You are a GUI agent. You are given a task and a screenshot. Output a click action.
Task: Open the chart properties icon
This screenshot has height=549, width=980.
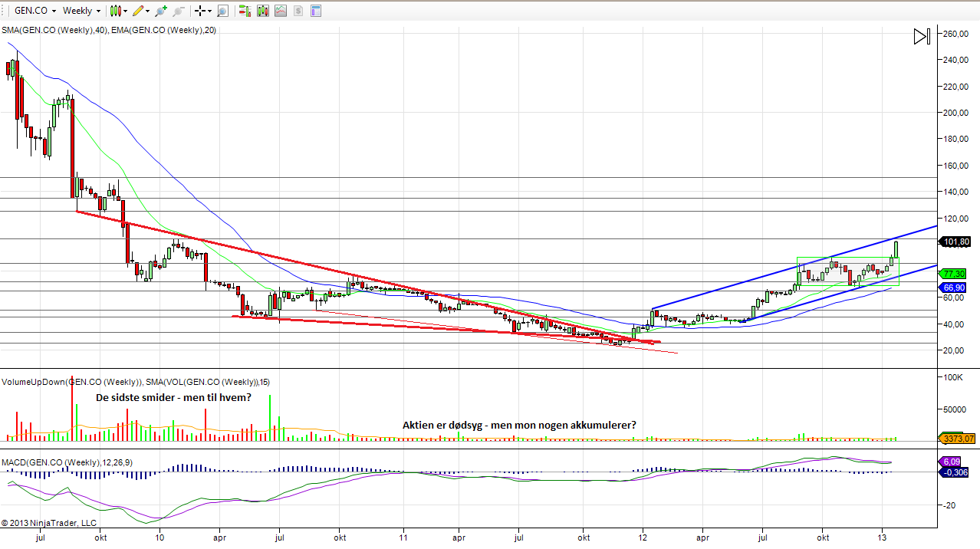[315, 11]
